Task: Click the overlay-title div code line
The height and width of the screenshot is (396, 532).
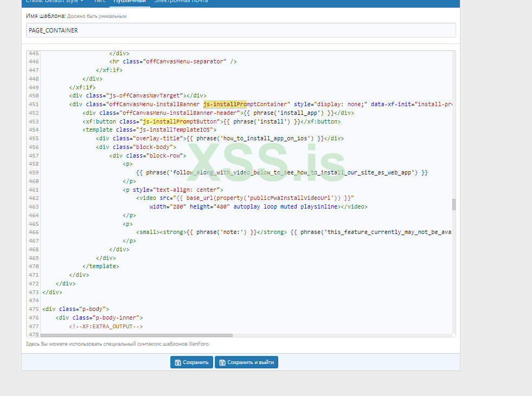Action: click(220, 138)
